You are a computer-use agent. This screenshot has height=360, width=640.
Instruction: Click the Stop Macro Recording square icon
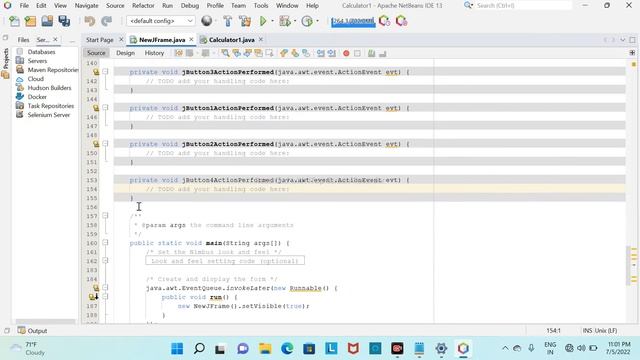(357, 53)
